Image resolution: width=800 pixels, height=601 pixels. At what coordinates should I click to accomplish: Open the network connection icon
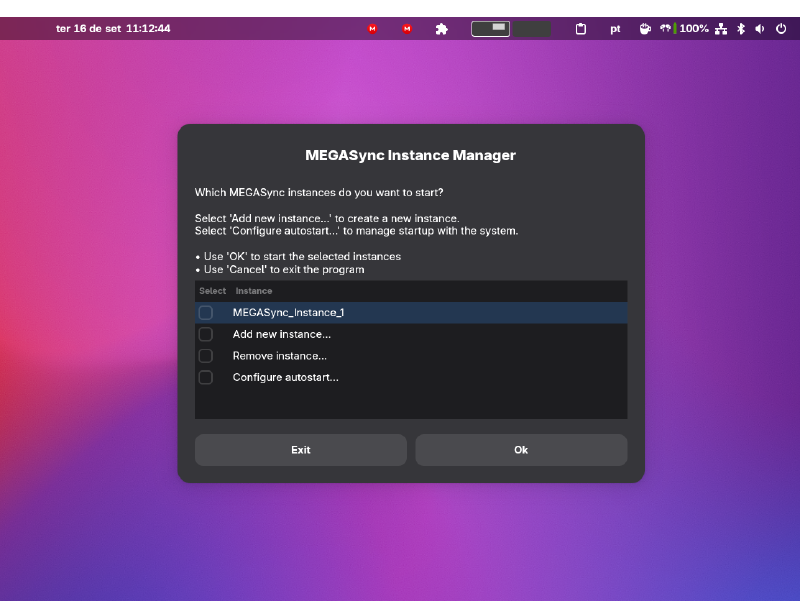[720, 28]
